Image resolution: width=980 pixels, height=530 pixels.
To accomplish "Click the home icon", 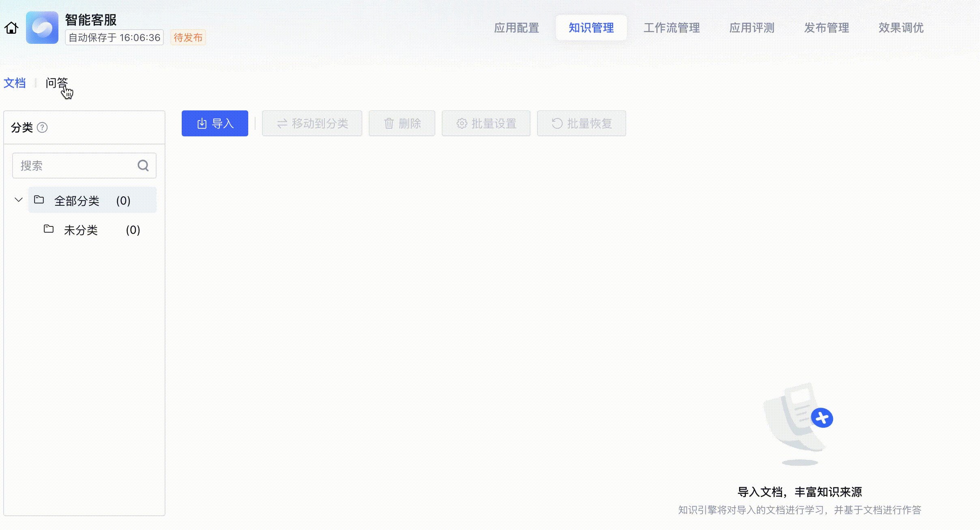I will tap(11, 28).
